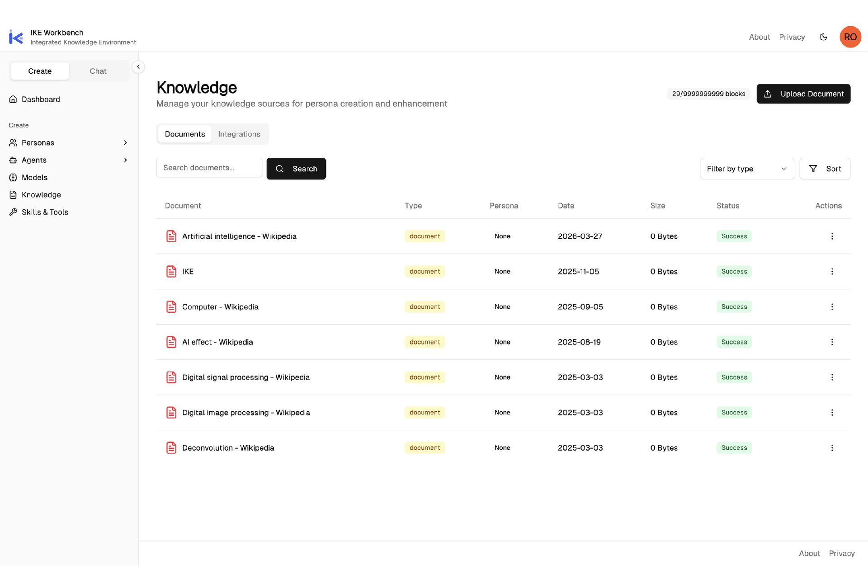Click the Privacy link in the footer
The width and height of the screenshot is (868, 588).
[x=841, y=554]
